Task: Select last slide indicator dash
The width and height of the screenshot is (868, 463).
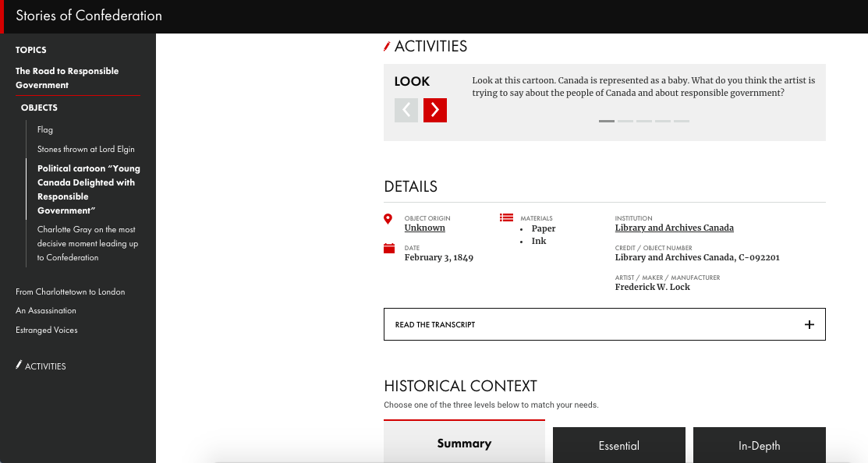Action: [682, 122]
